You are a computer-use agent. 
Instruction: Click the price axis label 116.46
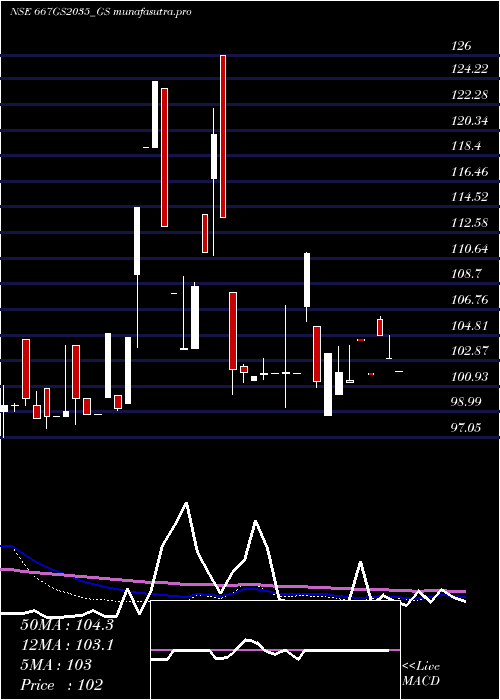[x=470, y=172]
